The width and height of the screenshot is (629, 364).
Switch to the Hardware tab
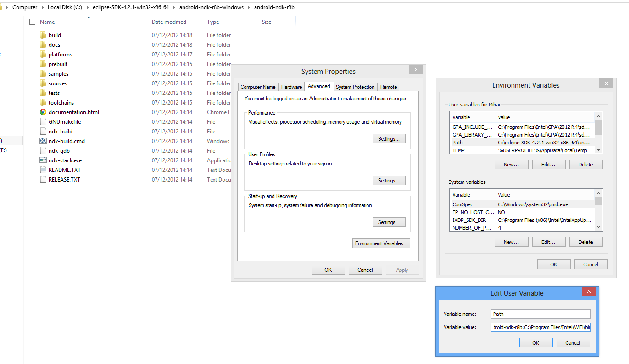pos(291,87)
